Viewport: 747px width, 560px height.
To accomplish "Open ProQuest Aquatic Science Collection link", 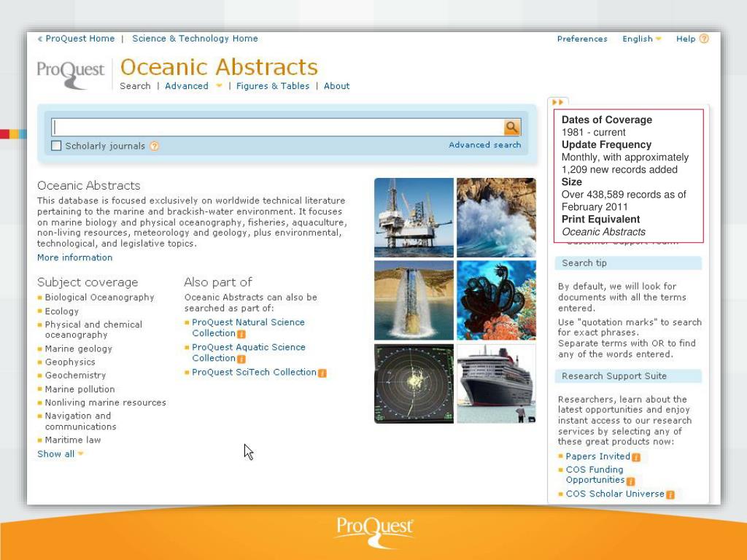I will coord(249,352).
